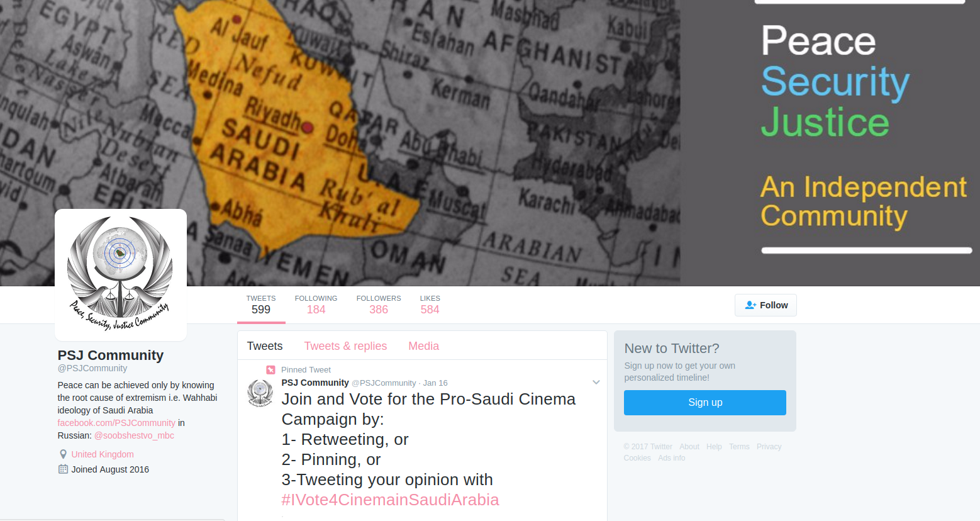The image size is (980, 521).
Task: Follow the PSJ Community account
Action: coord(766,305)
